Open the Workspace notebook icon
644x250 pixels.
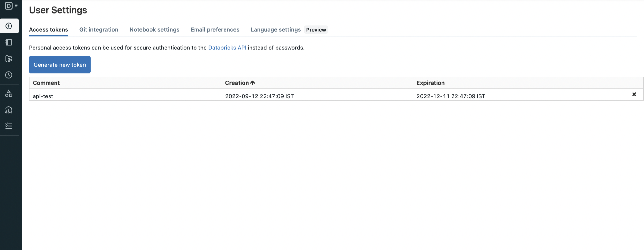9,42
